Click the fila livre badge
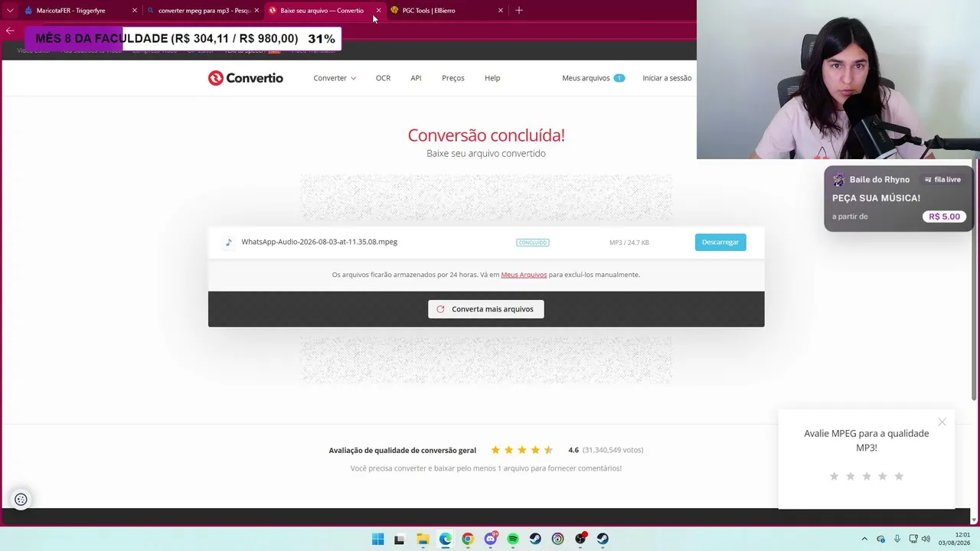Screen dimensions: 980x551 [942, 180]
